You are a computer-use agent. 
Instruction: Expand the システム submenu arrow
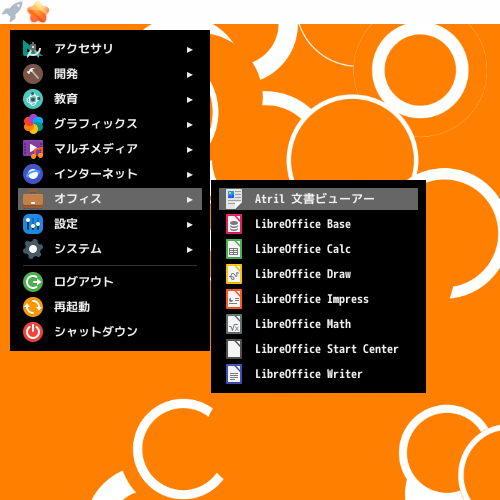[189, 250]
